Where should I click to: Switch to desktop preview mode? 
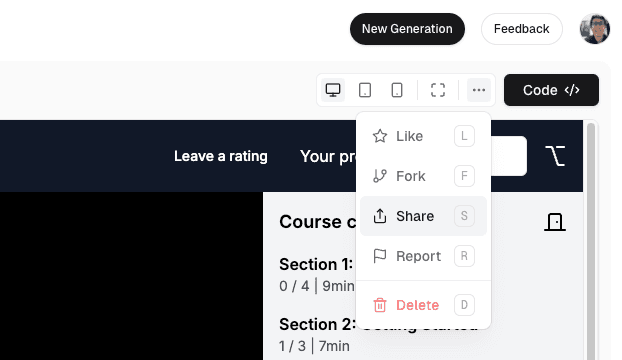tap(333, 90)
